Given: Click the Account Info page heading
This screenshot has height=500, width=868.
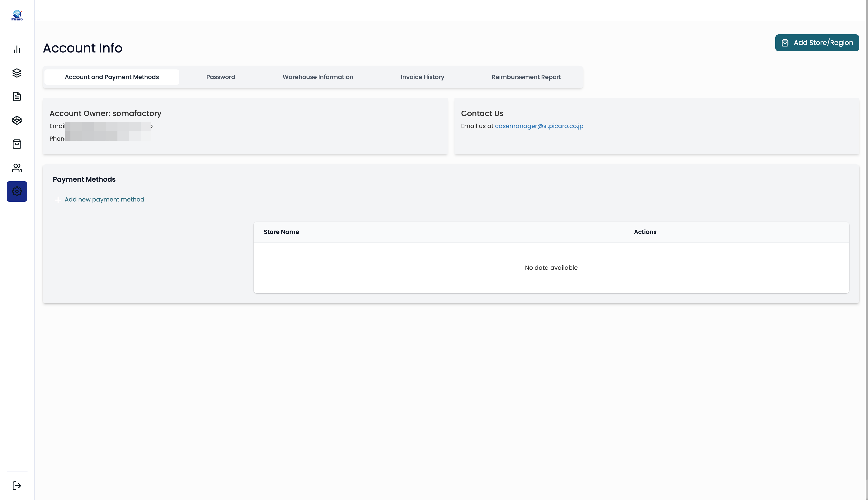Looking at the screenshot, I should click(83, 48).
